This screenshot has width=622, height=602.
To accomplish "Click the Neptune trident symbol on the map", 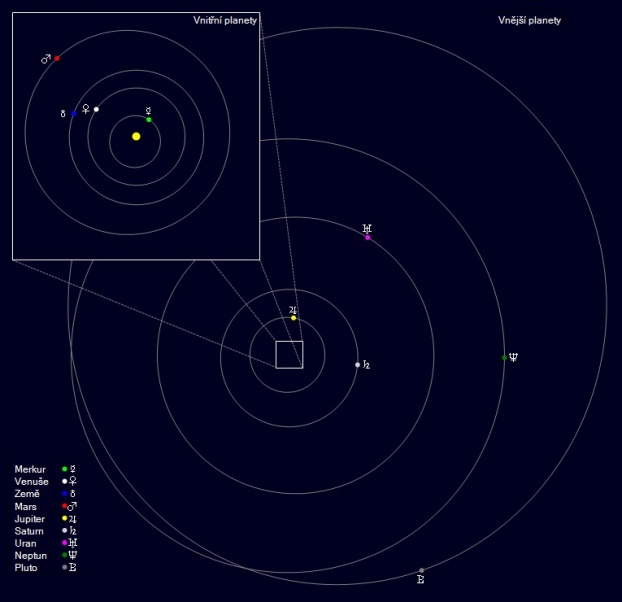I will [513, 357].
